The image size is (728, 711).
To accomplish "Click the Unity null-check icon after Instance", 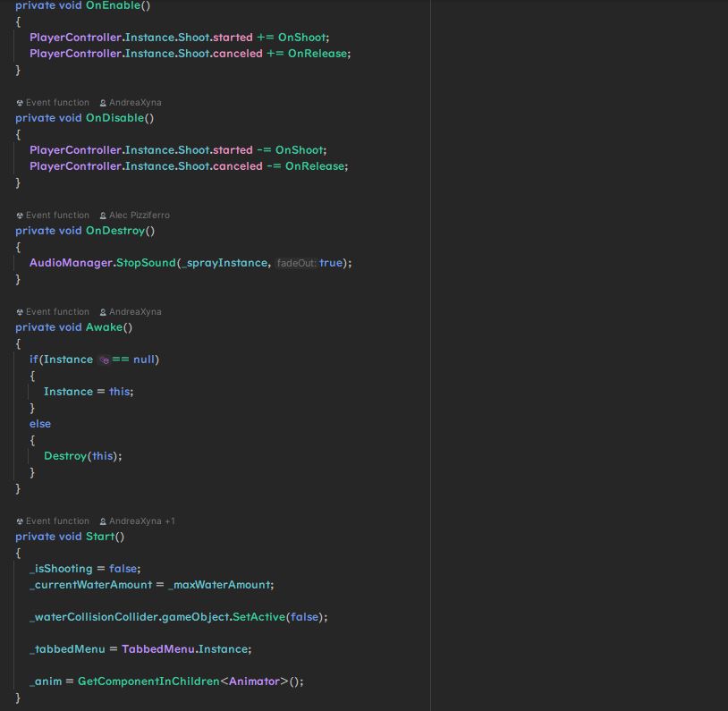I will pos(104,360).
